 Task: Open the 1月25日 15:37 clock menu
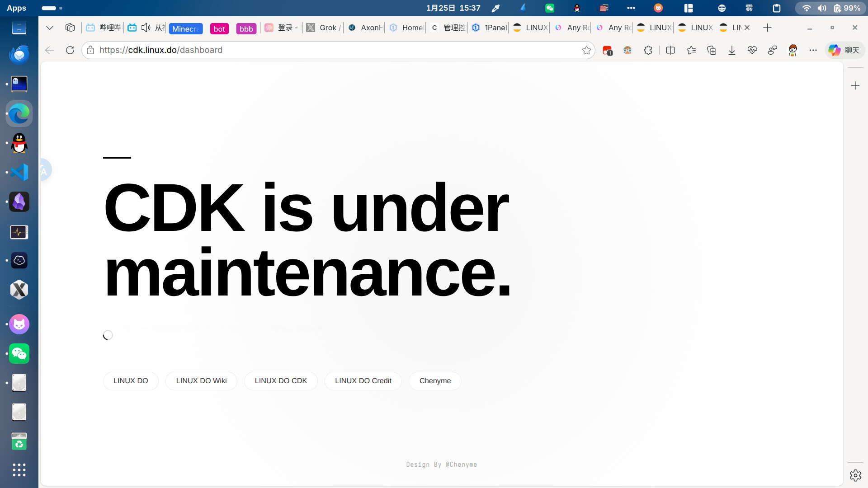point(453,8)
